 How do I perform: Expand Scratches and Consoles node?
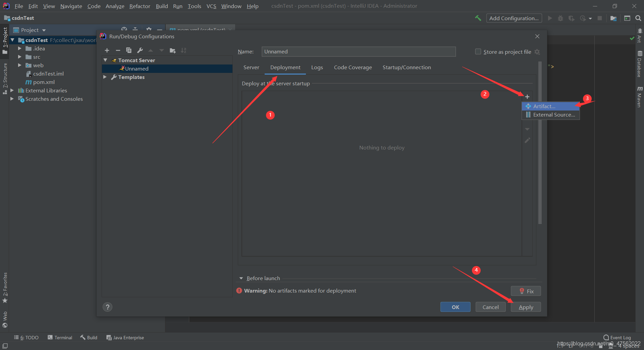pos(12,99)
